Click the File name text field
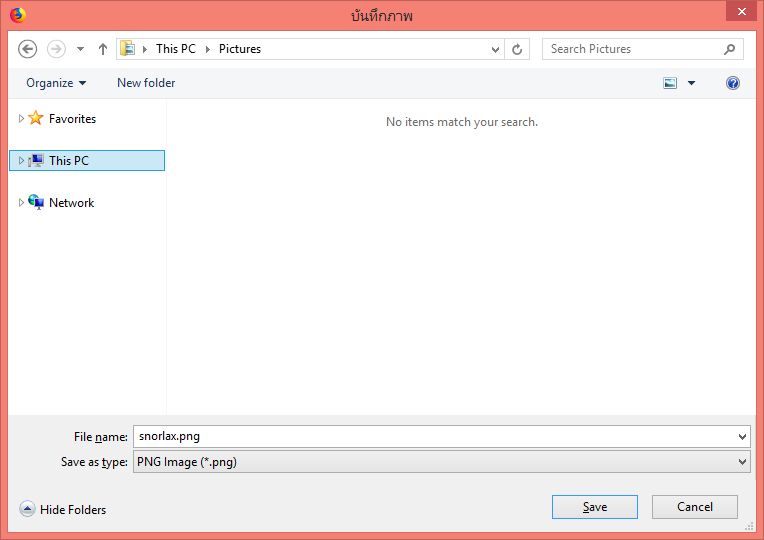This screenshot has width=764, height=540. pyautogui.click(x=430, y=436)
